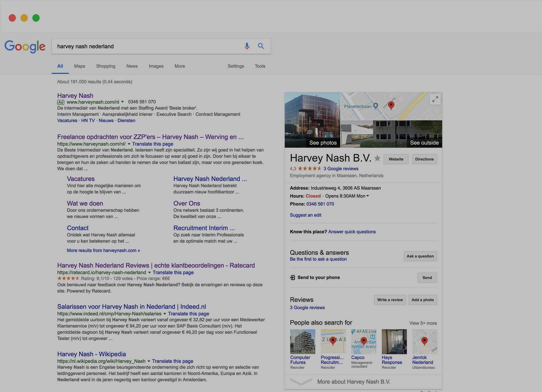542x392 pixels.
Task: Call phone number 0346 581 070 in panel
Action: (x=320, y=204)
